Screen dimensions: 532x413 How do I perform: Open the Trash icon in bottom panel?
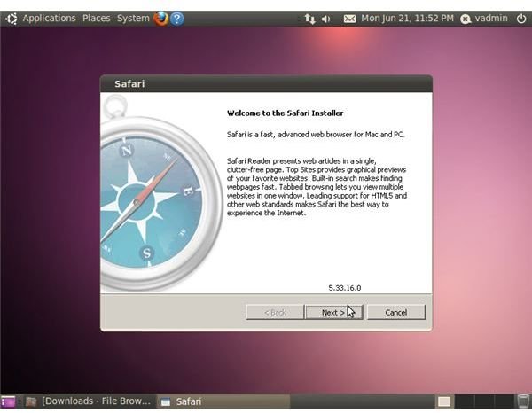click(523, 401)
